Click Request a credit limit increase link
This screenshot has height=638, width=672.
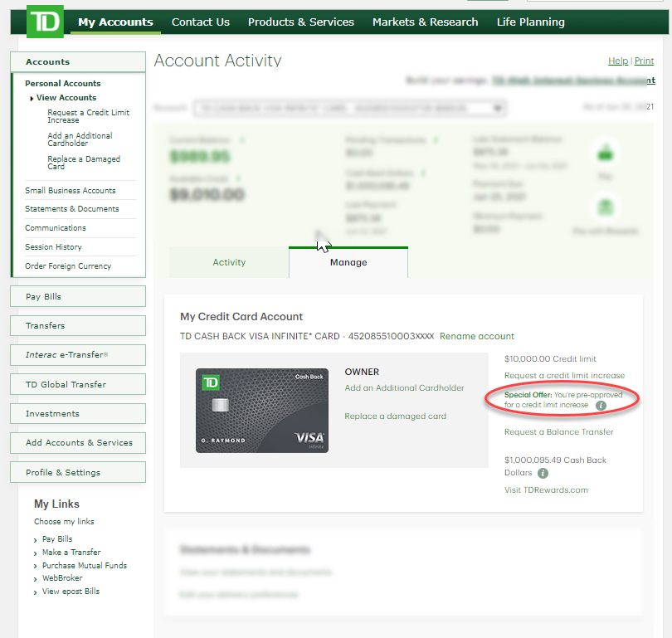[x=564, y=377]
